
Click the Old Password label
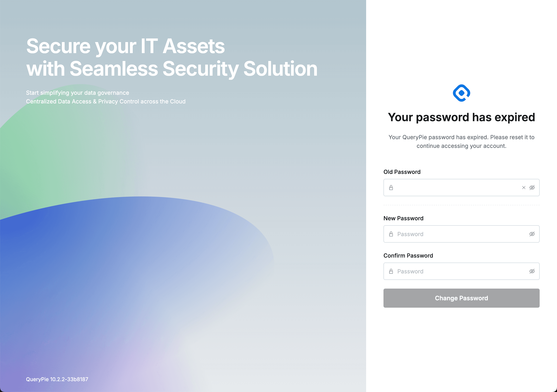(402, 172)
